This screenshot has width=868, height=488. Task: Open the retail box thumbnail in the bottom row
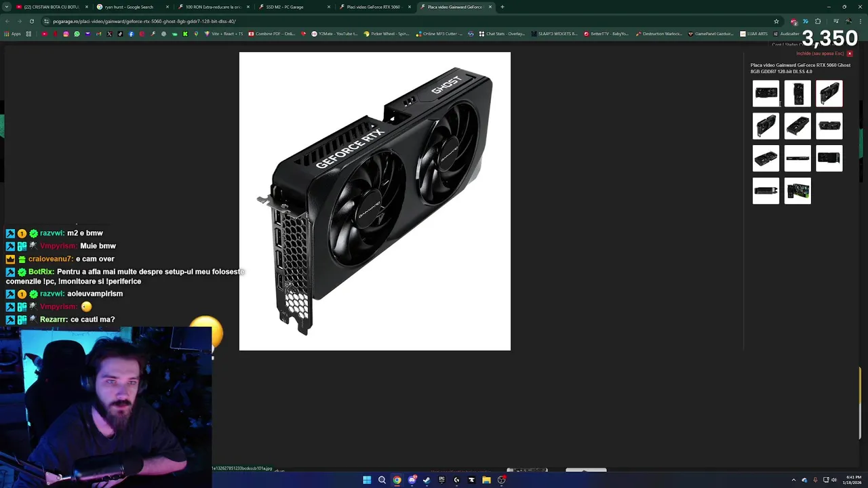coord(797,191)
